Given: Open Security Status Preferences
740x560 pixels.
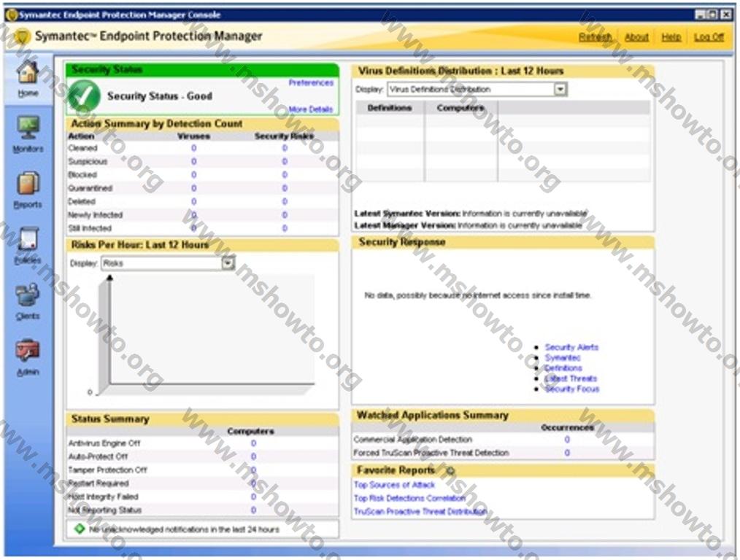Looking at the screenshot, I should [311, 82].
